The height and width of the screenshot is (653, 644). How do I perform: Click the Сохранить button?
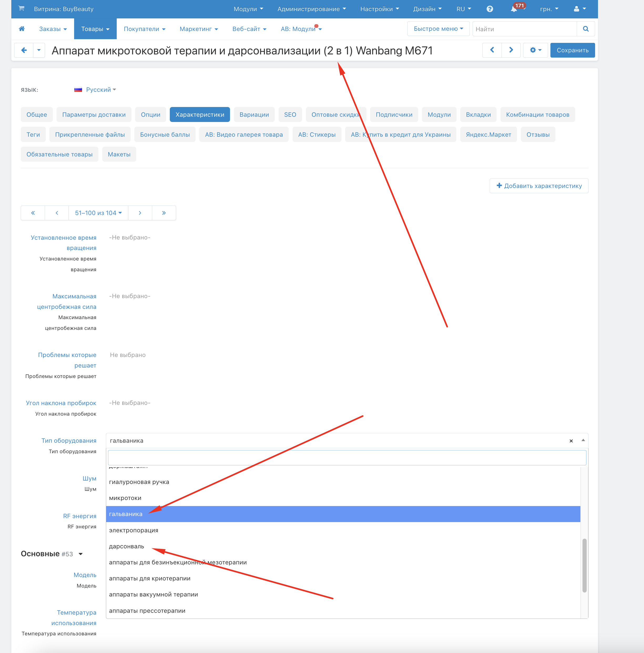[572, 50]
